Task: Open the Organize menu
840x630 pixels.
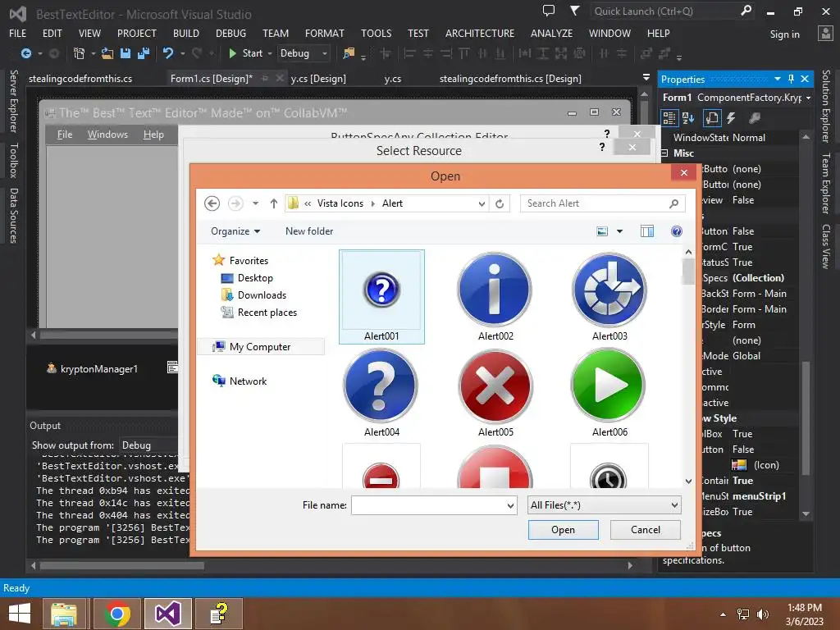Action: pos(235,231)
